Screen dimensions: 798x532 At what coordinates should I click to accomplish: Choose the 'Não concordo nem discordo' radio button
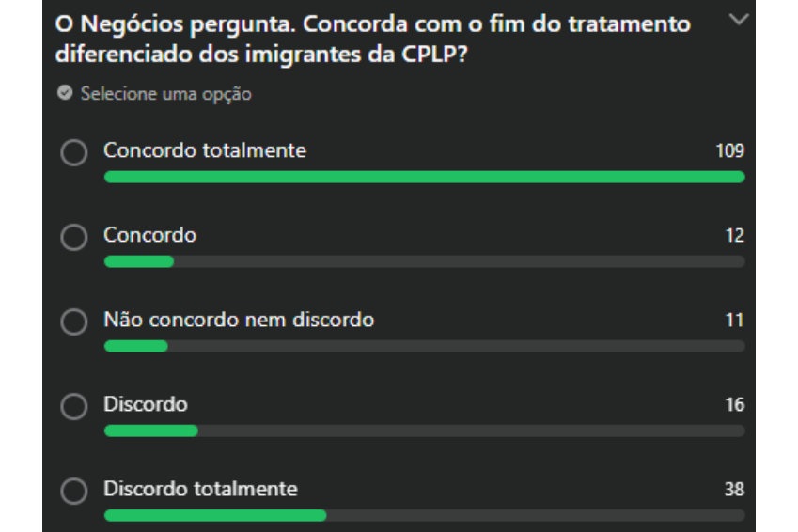click(x=74, y=322)
